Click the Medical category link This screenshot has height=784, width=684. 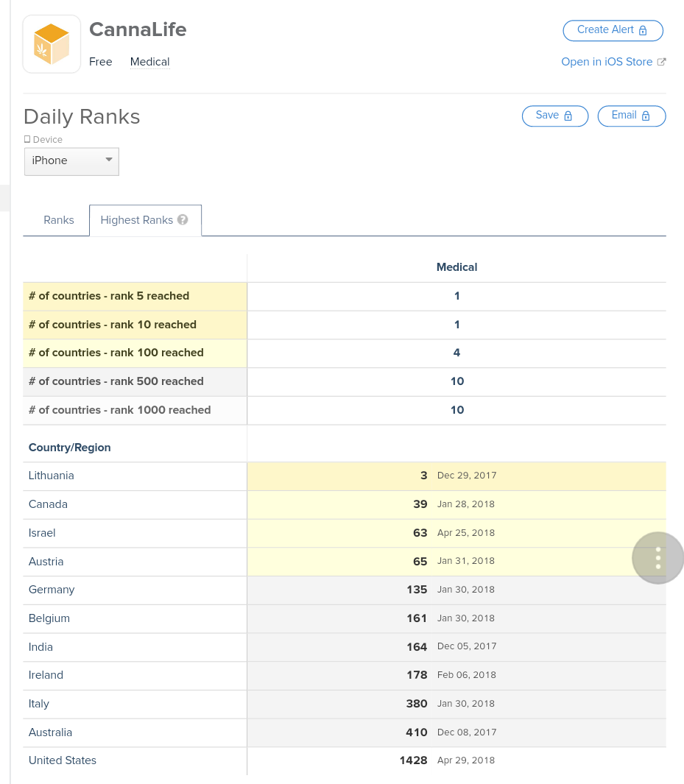tap(150, 62)
